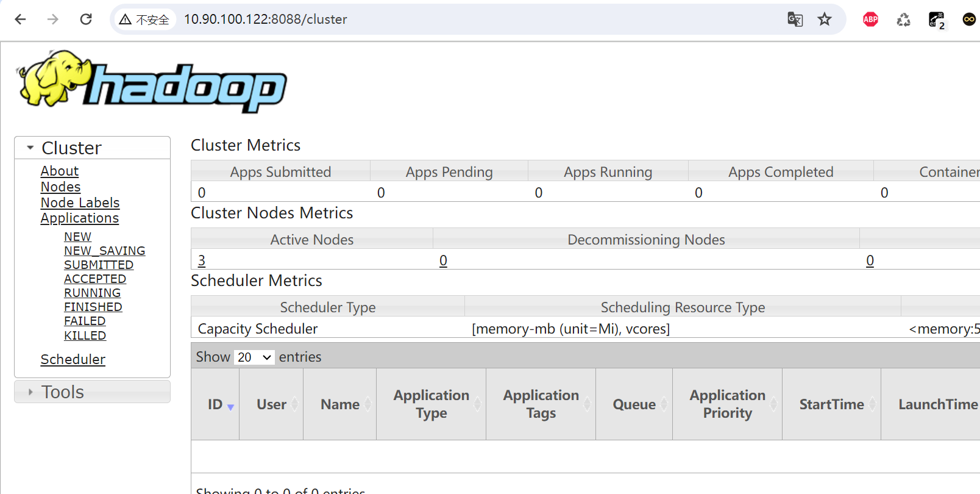Sort the table by User column
This screenshot has height=494, width=980.
pyautogui.click(x=271, y=404)
